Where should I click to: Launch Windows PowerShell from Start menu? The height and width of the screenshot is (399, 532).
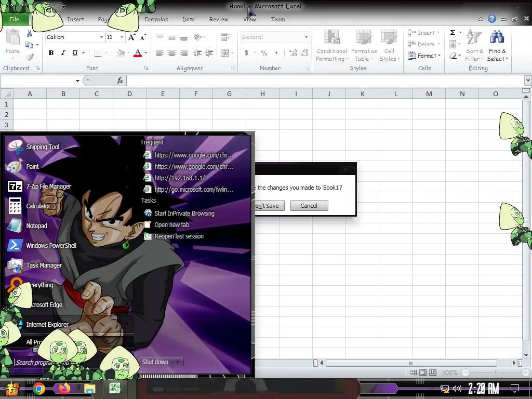coord(51,245)
